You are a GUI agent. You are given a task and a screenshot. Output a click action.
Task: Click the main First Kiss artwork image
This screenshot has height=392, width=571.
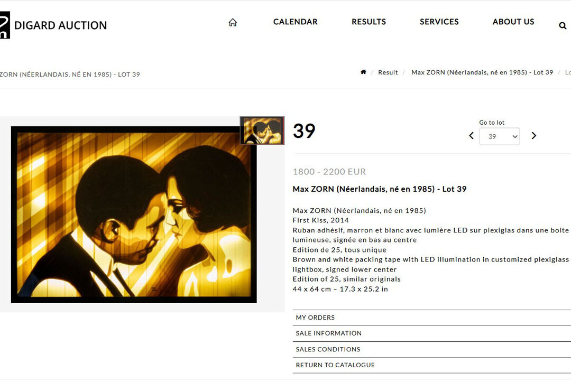tap(134, 214)
